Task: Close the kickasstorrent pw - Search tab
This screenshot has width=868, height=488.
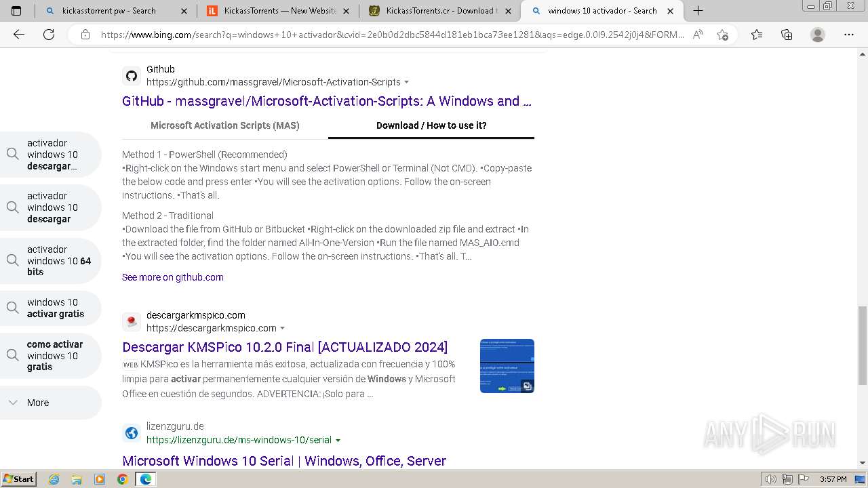Action: point(184,11)
